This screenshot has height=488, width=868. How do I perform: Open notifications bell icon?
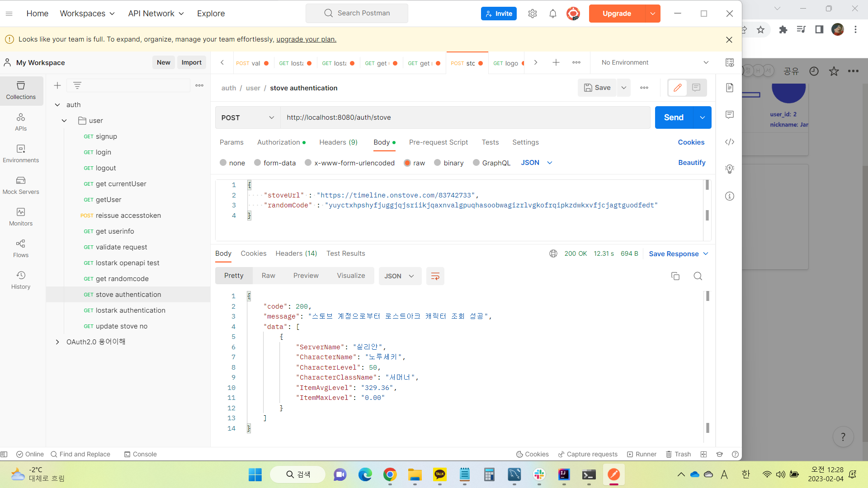click(552, 14)
